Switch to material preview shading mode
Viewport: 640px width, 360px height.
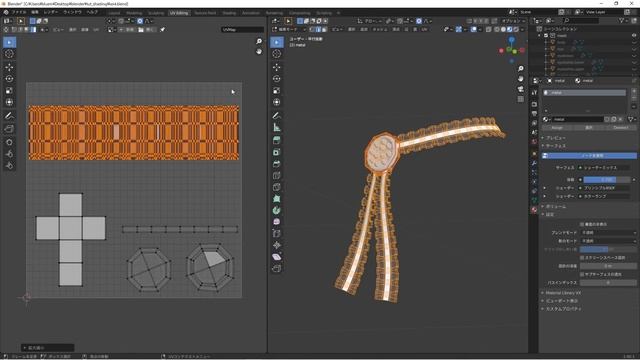click(509, 29)
